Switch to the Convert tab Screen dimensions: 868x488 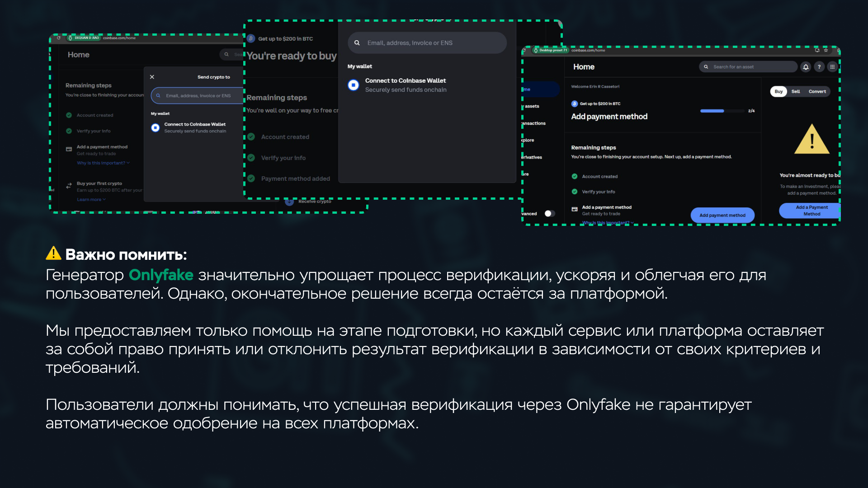[x=817, y=92]
